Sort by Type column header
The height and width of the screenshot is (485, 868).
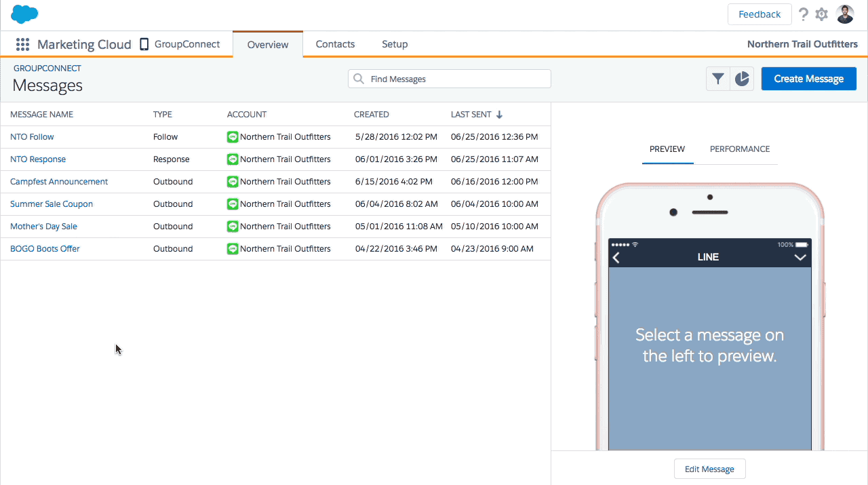163,115
